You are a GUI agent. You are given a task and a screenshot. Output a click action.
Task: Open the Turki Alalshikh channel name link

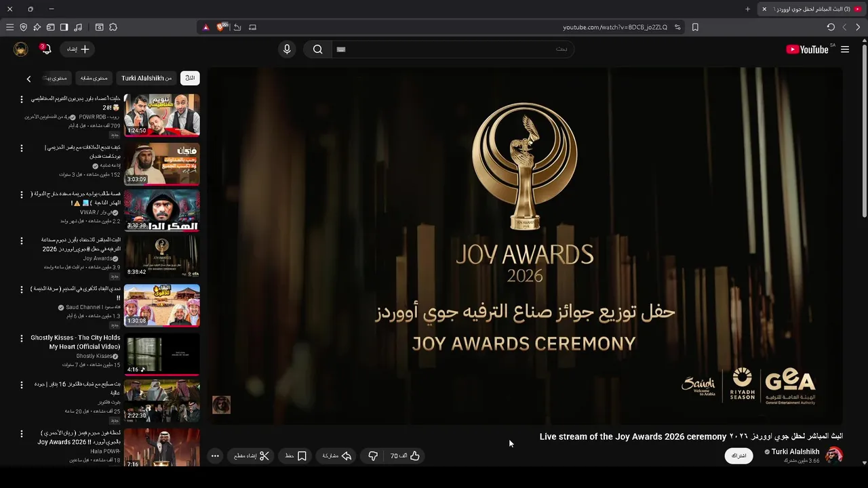click(795, 451)
